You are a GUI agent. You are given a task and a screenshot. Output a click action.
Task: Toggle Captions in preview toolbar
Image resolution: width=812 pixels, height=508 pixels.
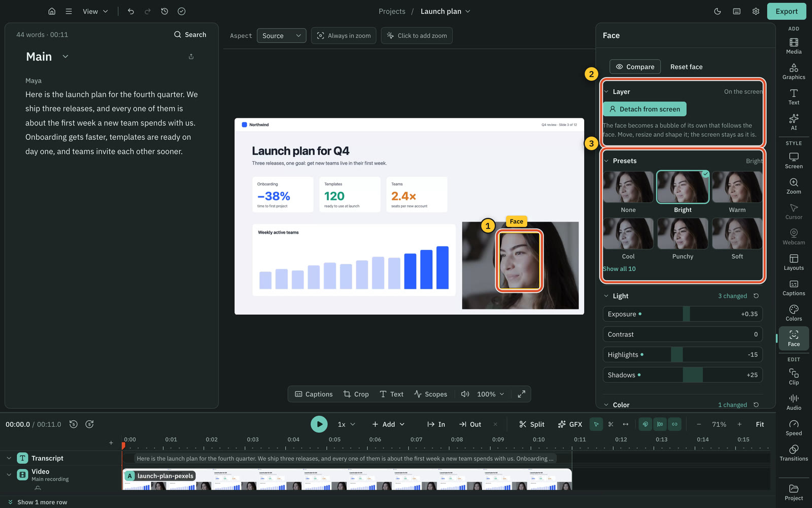coord(314,394)
